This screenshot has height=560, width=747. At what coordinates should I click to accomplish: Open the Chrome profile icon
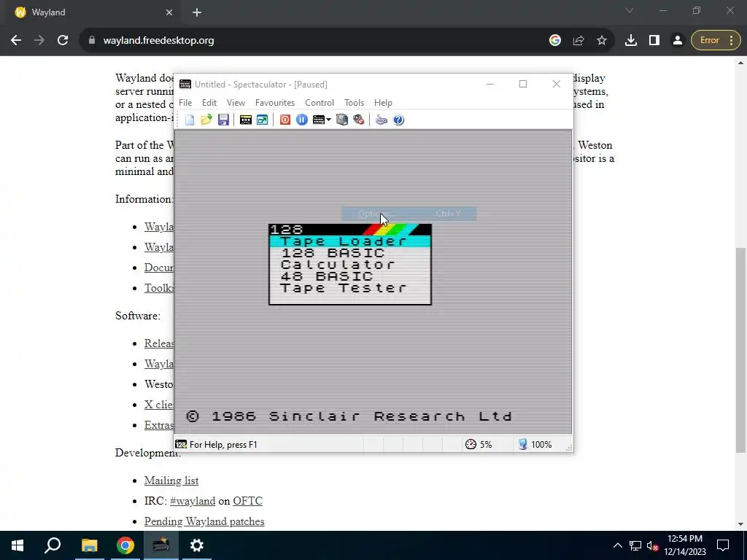(678, 41)
